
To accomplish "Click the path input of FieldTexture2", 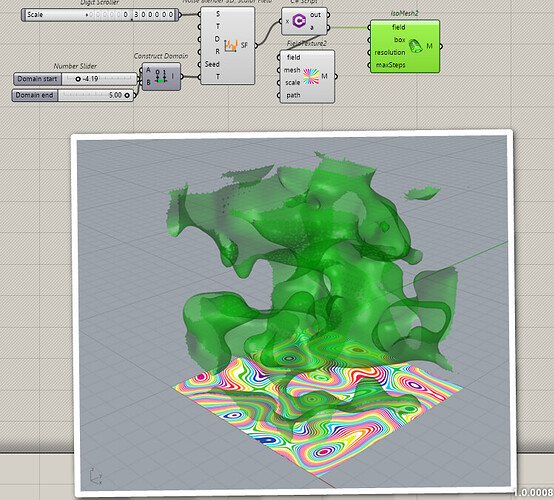I will [293, 95].
